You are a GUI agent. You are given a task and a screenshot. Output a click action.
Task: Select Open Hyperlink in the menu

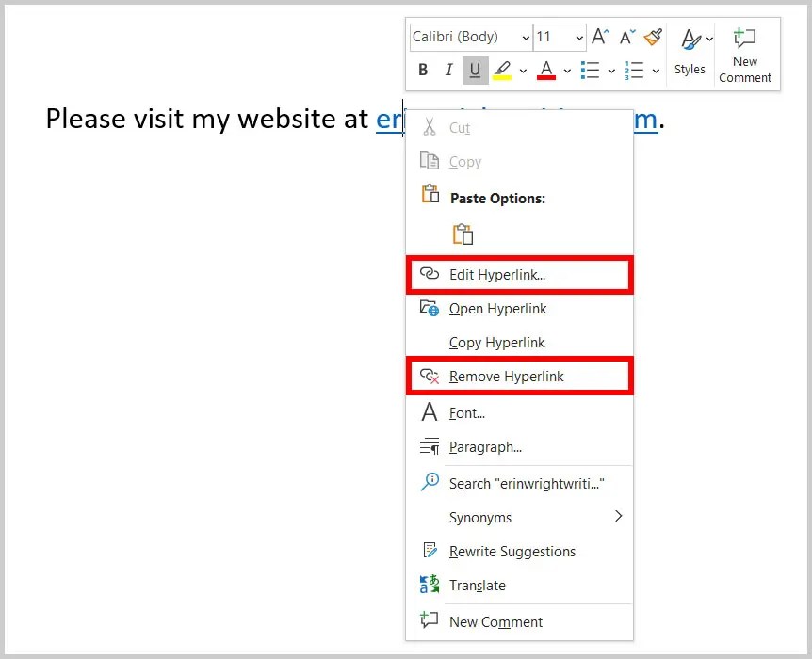tap(496, 308)
